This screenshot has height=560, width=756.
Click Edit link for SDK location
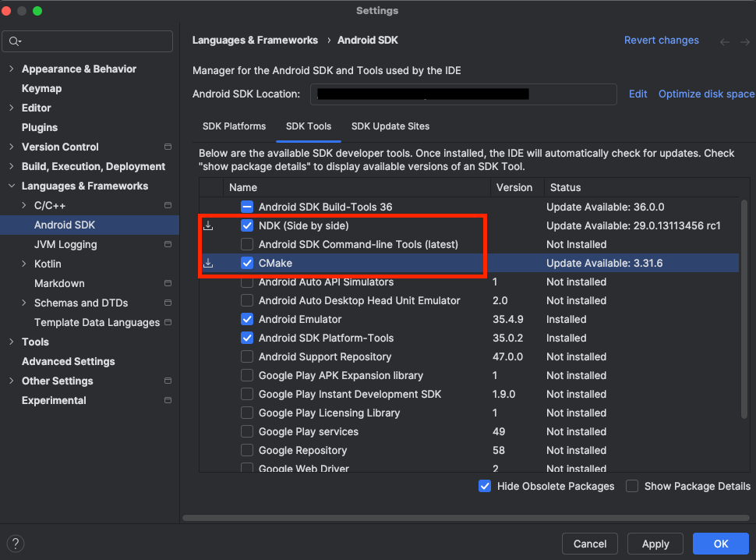tap(638, 94)
